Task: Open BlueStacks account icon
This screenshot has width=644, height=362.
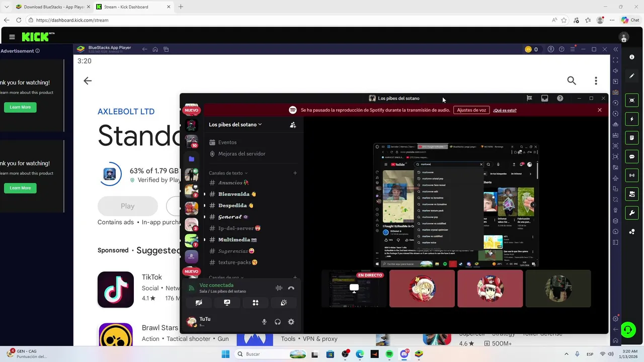Action: [551, 49]
